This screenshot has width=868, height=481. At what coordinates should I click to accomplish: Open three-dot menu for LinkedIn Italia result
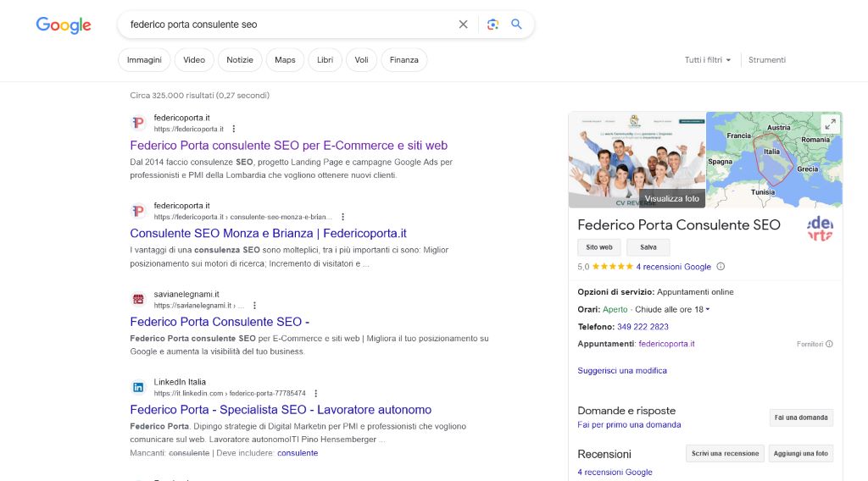(316, 393)
